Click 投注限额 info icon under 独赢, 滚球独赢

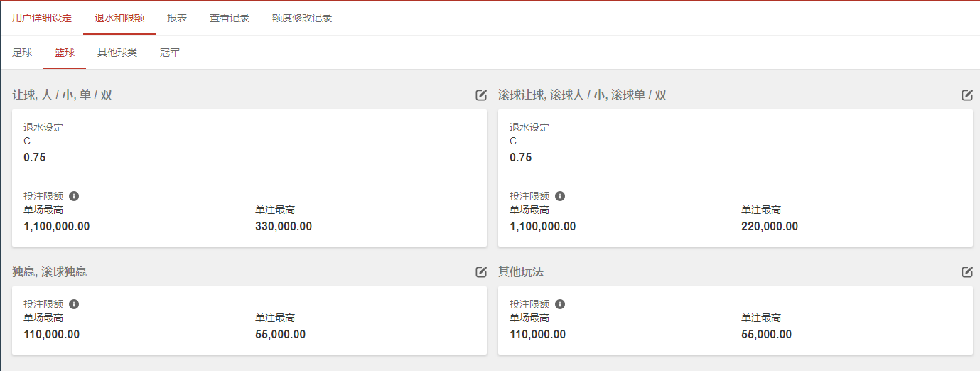[x=74, y=304]
